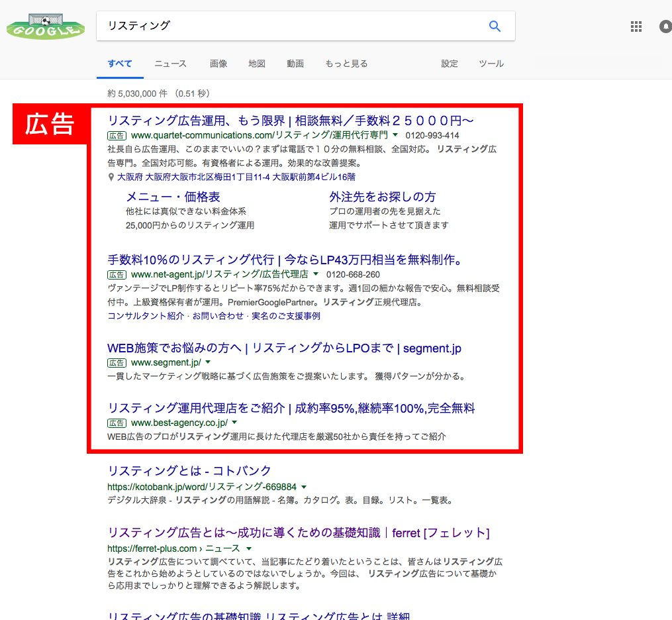Expand dropdown arrow next to ferret-plus.com URL
Screen dimensions: 672x620
tap(248, 549)
